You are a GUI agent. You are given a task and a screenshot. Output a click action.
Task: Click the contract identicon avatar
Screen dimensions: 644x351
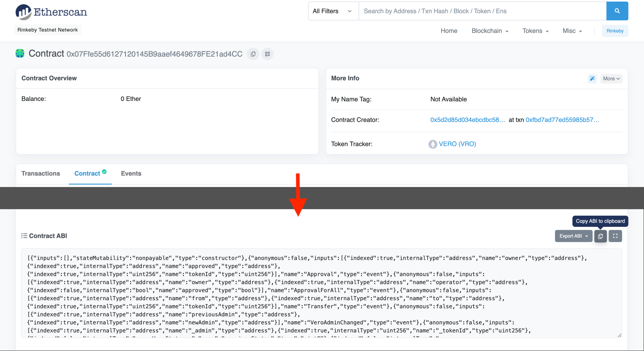pos(20,53)
